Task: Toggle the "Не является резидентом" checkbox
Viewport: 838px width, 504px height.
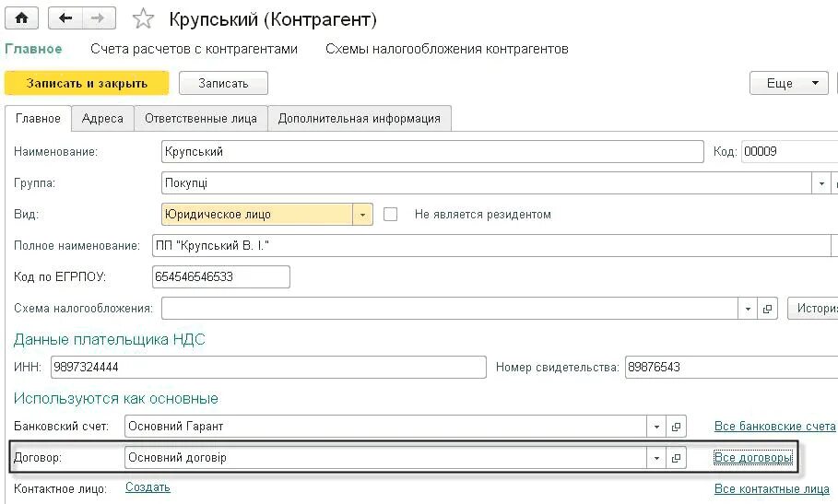Action: pos(391,215)
